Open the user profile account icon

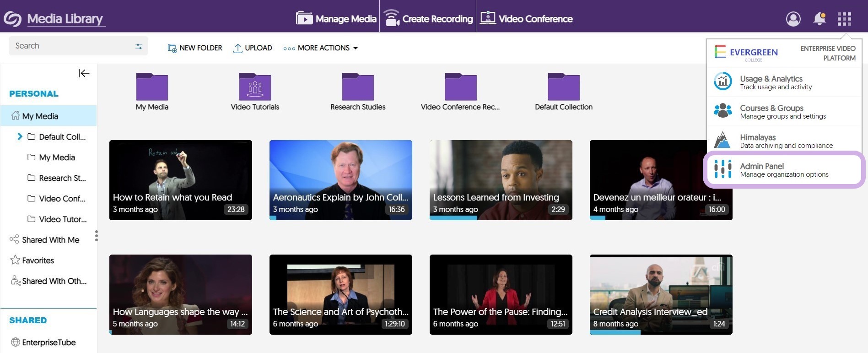793,19
